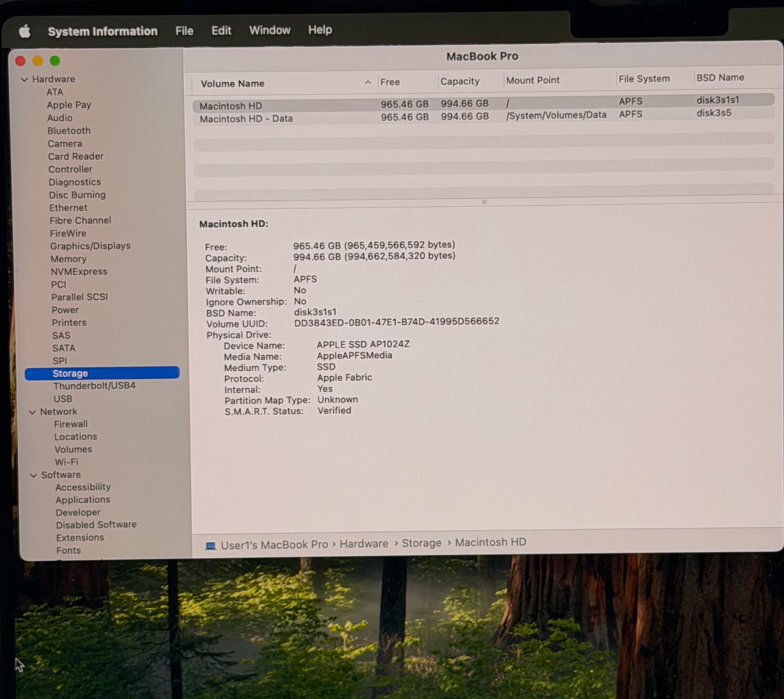Sort by the Mount Point column

pos(532,80)
